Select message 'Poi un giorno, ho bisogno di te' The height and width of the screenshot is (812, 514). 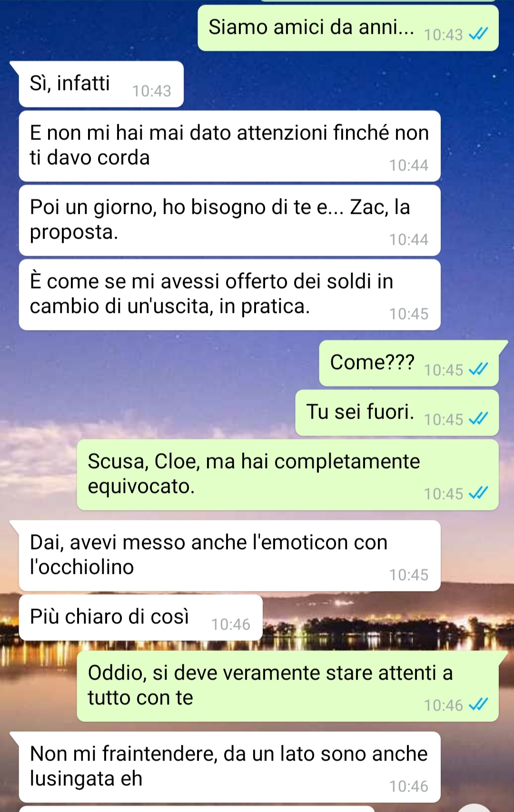pyautogui.click(x=229, y=221)
